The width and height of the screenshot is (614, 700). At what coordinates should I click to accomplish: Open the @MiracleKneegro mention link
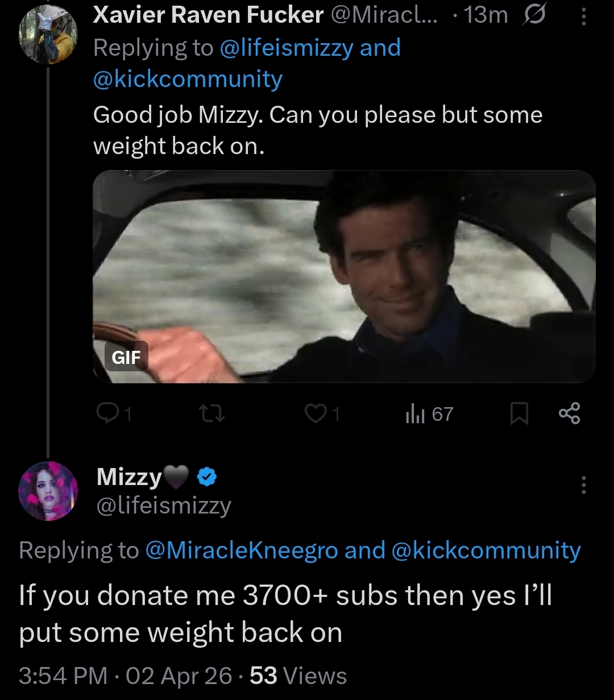pos(242,550)
